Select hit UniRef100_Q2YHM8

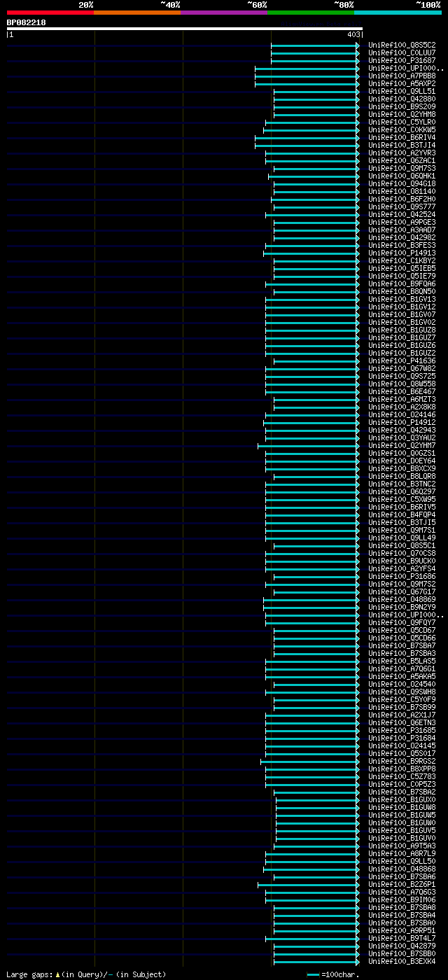(x=402, y=114)
